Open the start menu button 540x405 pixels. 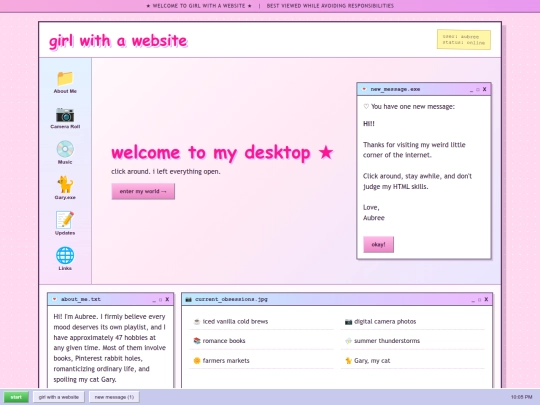coord(16,397)
